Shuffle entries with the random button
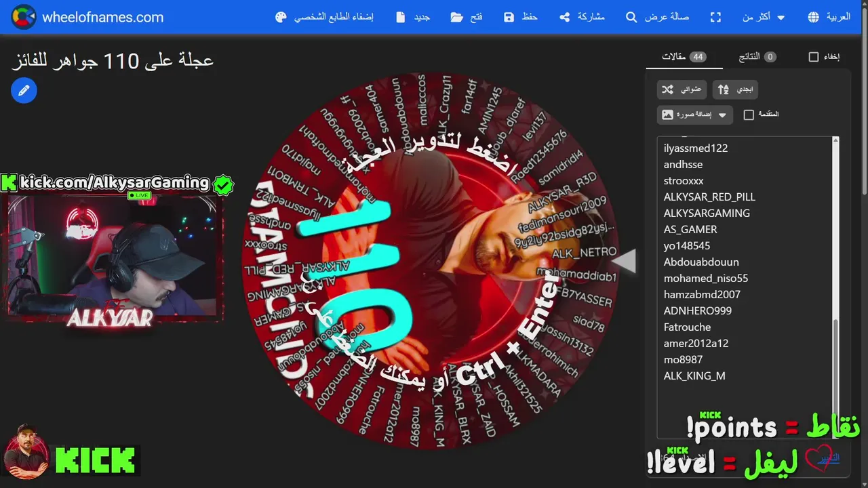 [x=682, y=89]
